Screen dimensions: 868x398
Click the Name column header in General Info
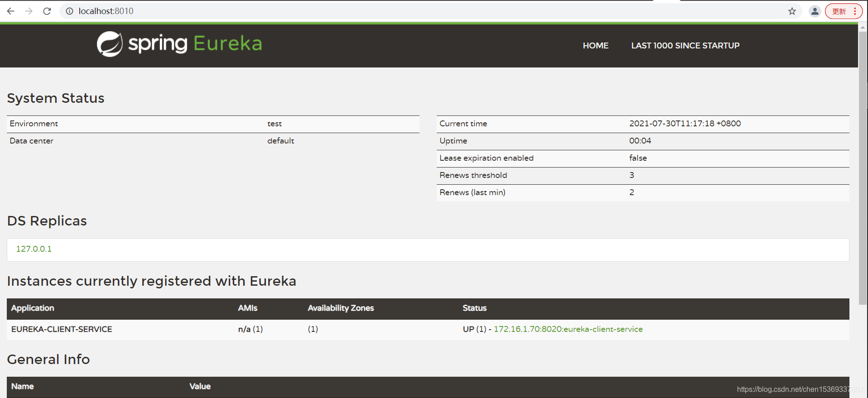23,386
